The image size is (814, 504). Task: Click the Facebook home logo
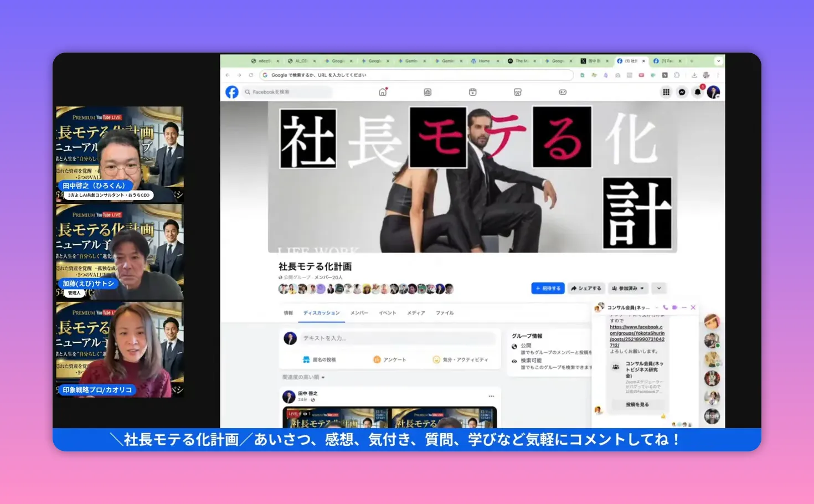[x=231, y=92]
